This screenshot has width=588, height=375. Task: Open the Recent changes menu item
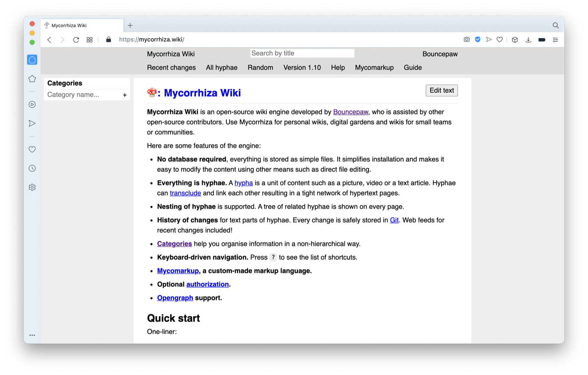click(171, 68)
